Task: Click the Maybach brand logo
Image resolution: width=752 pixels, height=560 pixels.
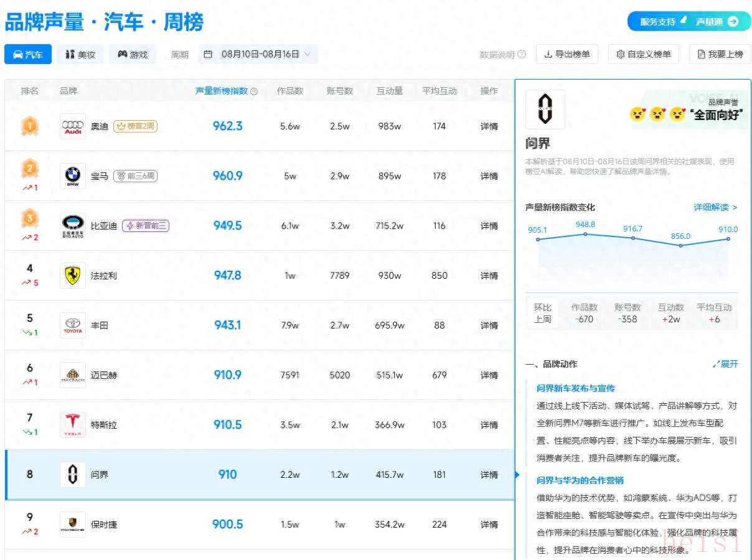Action: [73, 375]
